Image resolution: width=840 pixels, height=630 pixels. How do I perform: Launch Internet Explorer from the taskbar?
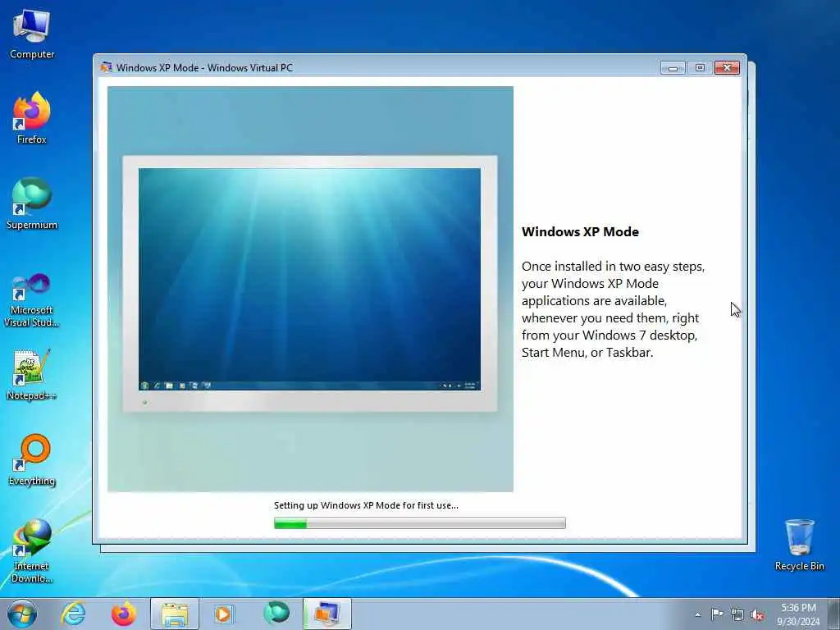(x=73, y=614)
